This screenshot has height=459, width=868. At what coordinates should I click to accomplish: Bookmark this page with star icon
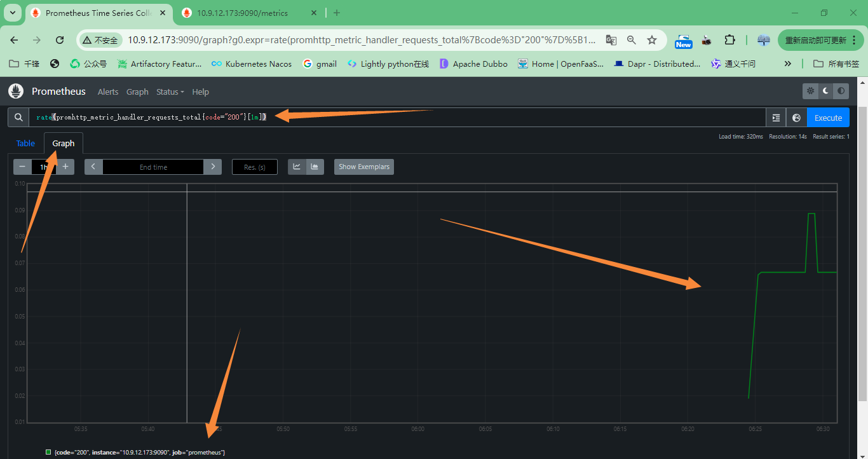652,39
